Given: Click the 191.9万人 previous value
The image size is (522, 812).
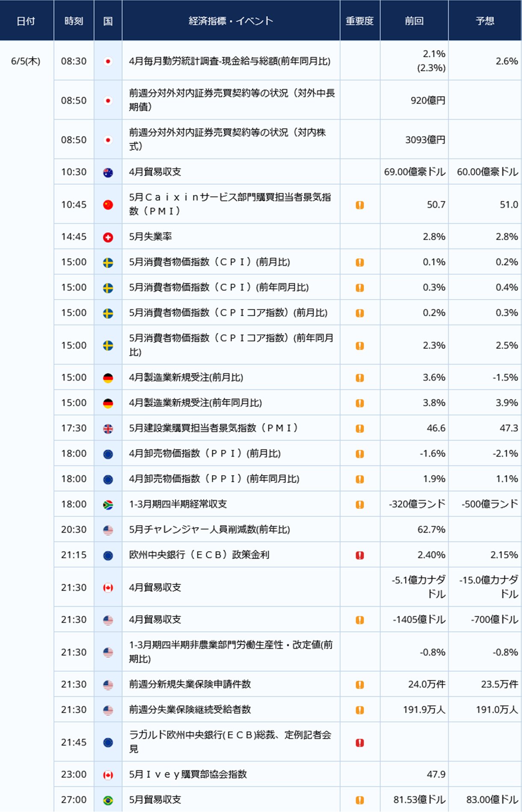Looking at the screenshot, I should coord(424,710).
